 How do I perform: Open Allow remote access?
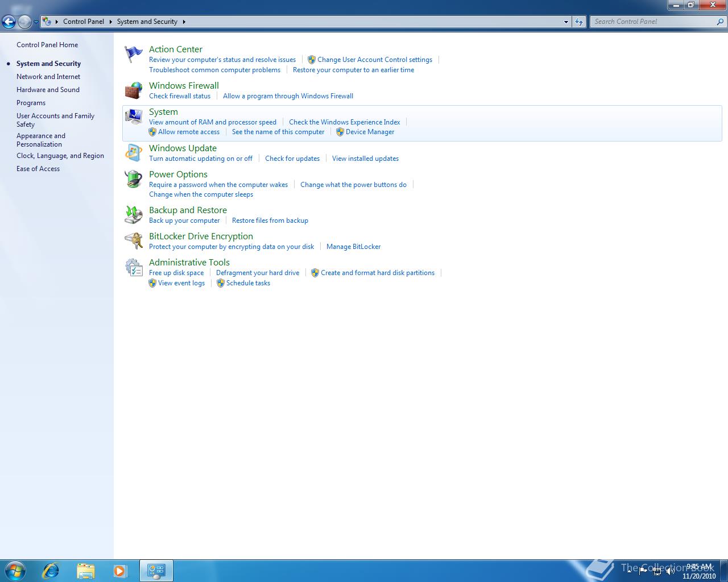189,132
